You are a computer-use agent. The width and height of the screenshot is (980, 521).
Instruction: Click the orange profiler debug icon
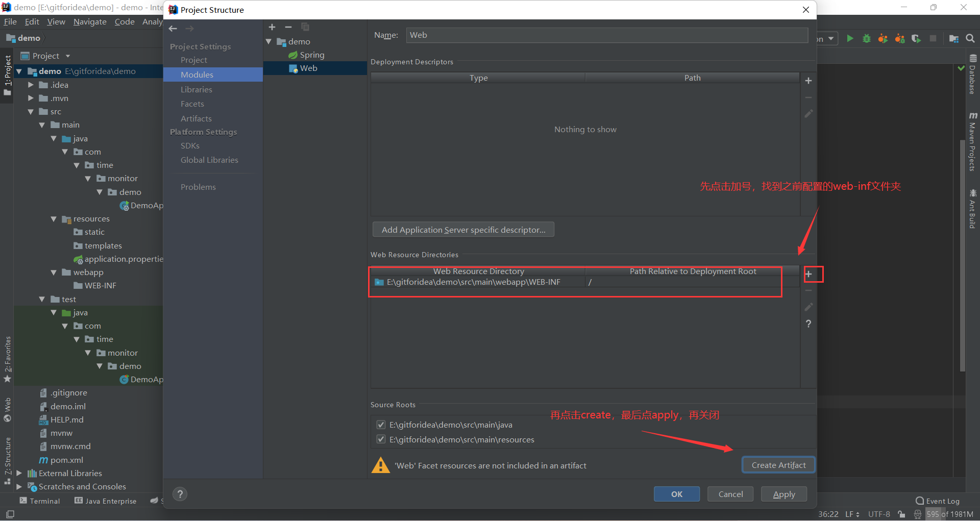coord(900,38)
